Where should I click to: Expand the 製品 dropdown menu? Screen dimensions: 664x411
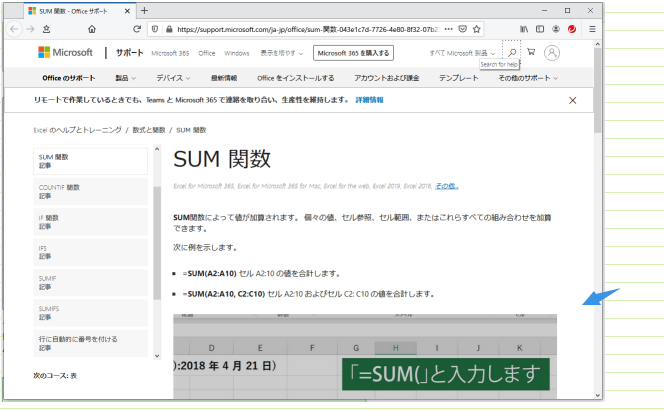[125, 78]
